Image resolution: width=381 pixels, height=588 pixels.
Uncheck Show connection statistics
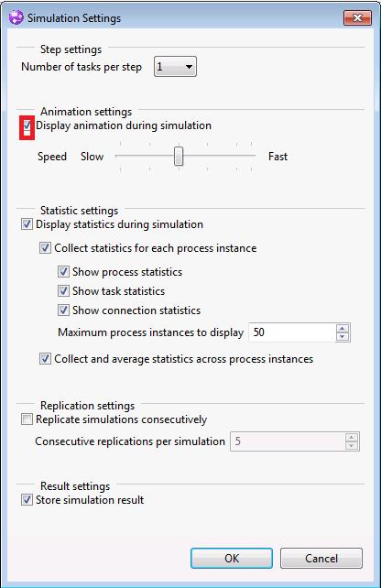(63, 310)
